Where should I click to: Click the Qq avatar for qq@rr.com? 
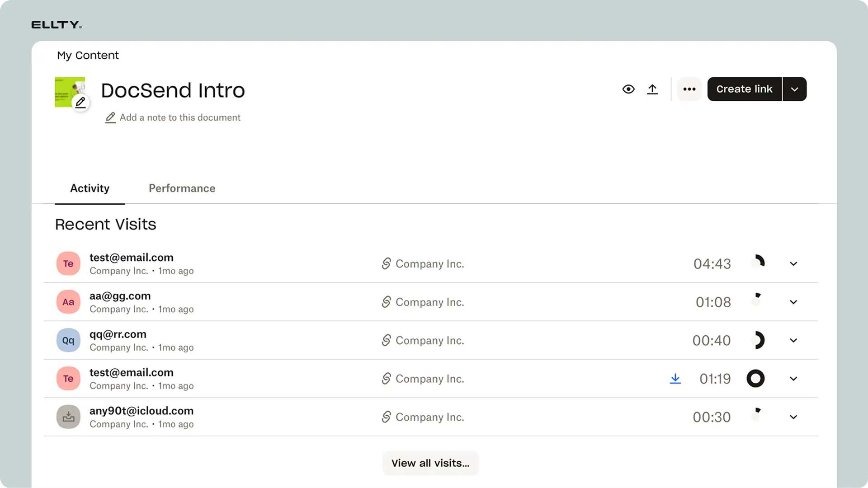coord(68,340)
